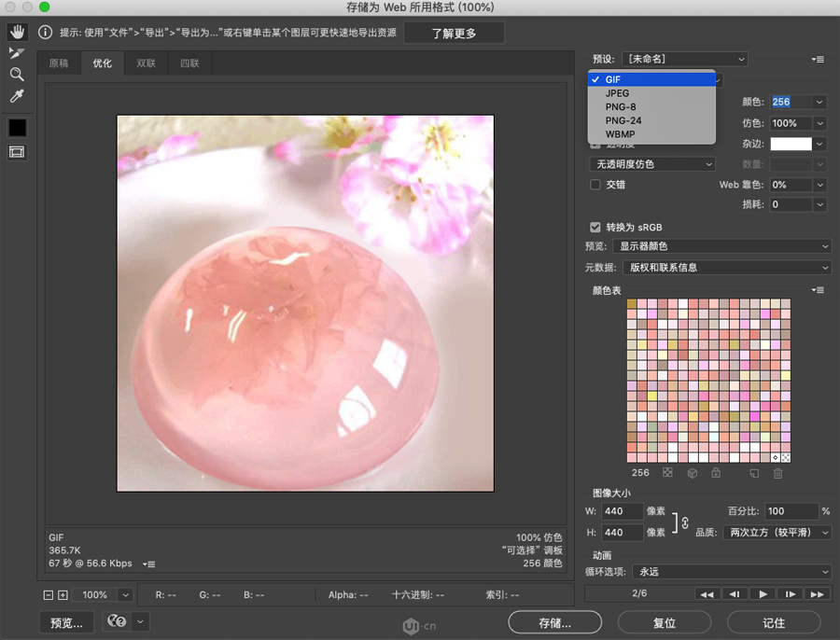The height and width of the screenshot is (640, 840).
Task: Jump to last animation frame
Action: click(x=818, y=594)
